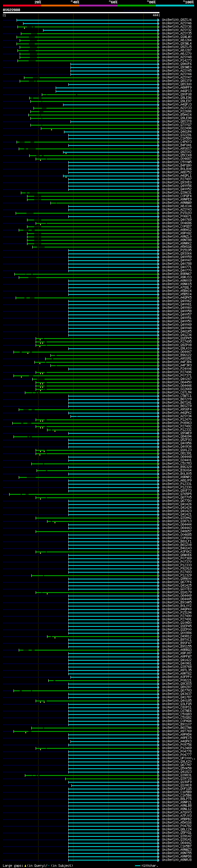This screenshot has height=868, width=197.
Task: Click the label UniRef100_D0F1Q5
Action: (x=176, y=789)
